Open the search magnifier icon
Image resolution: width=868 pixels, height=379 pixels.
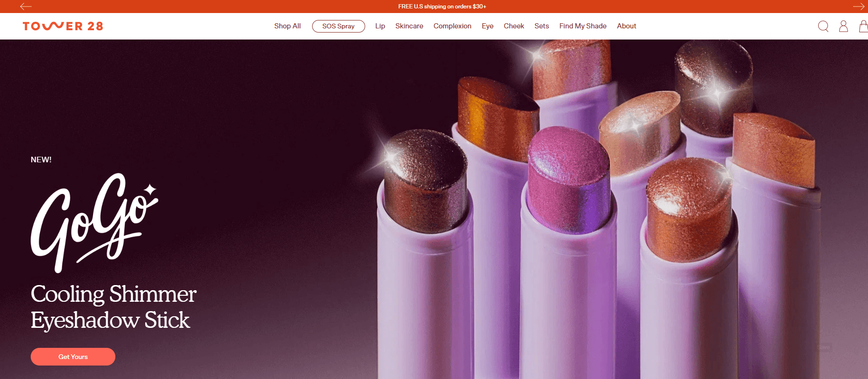click(823, 26)
